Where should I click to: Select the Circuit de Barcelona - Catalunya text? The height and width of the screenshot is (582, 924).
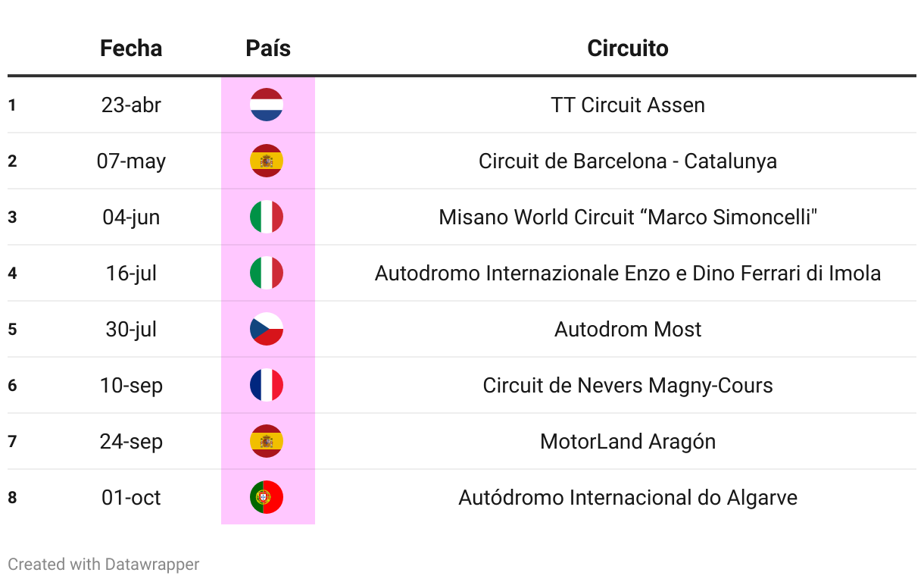point(628,161)
